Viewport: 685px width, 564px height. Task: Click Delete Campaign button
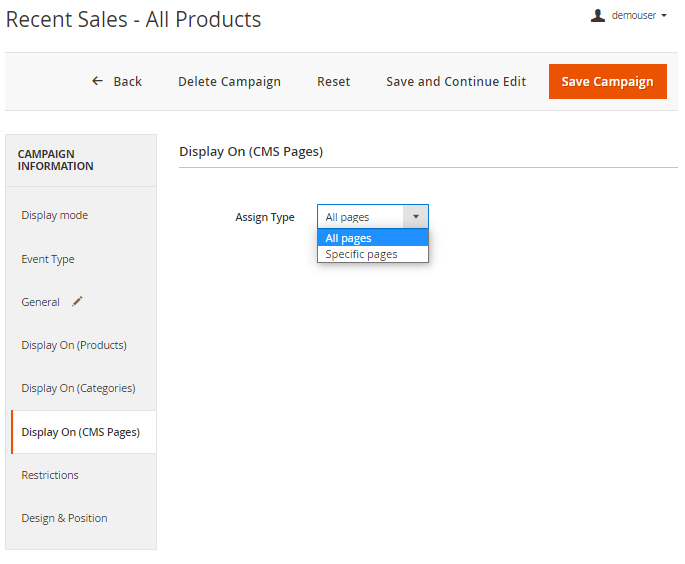pos(229,82)
